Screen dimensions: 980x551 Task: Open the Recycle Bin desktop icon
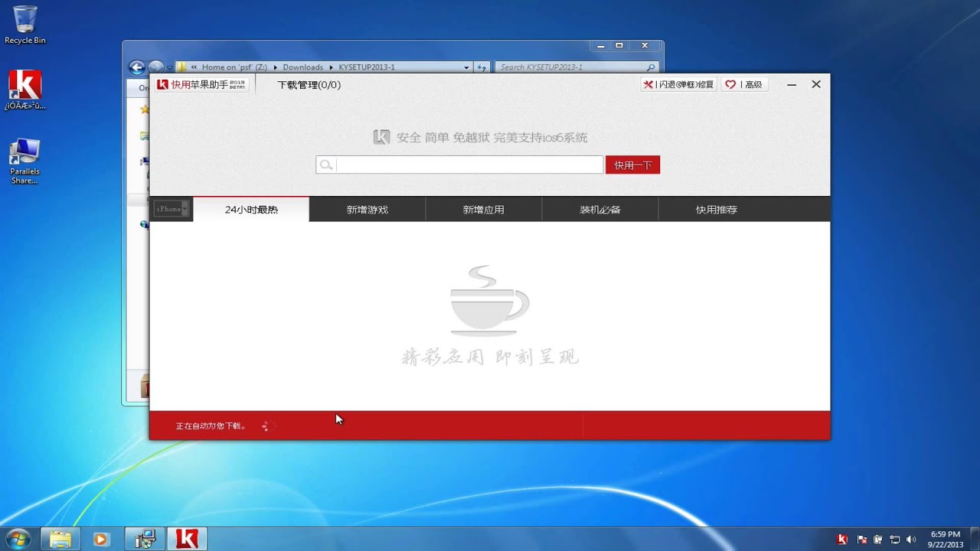(24, 25)
